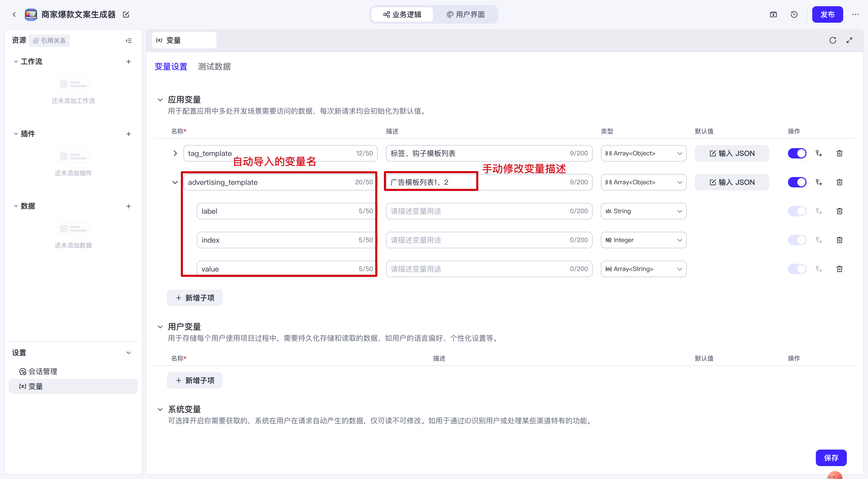This screenshot has height=479, width=868.
Task: Expand the variable panel to fullscreen
Action: 849,41
